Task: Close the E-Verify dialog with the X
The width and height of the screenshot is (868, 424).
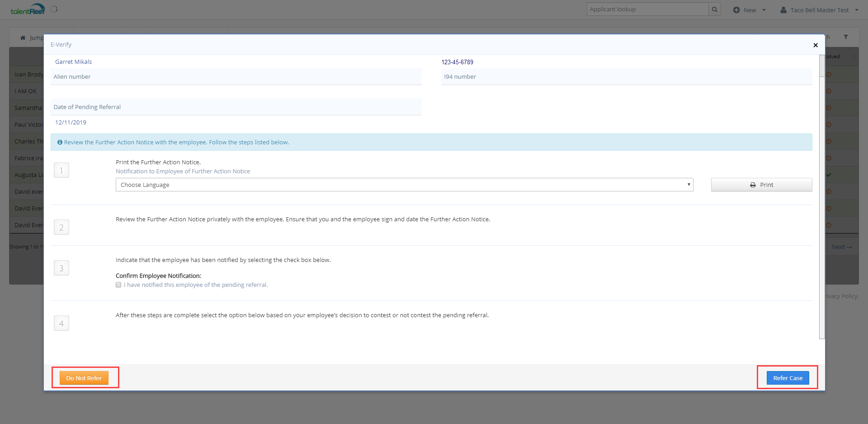Action: point(815,45)
